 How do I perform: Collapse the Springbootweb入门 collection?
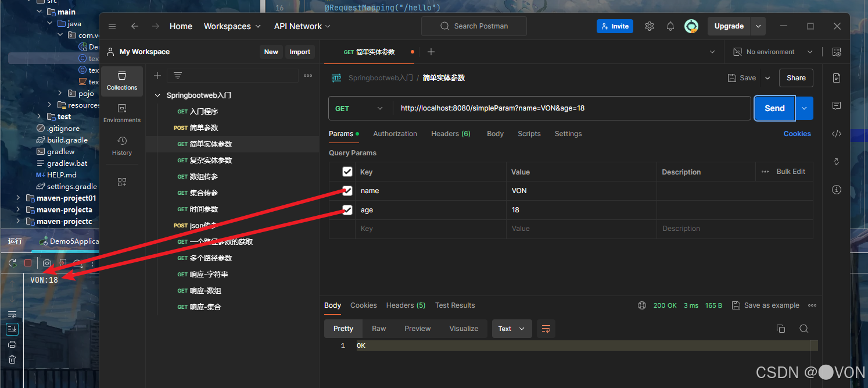(157, 95)
